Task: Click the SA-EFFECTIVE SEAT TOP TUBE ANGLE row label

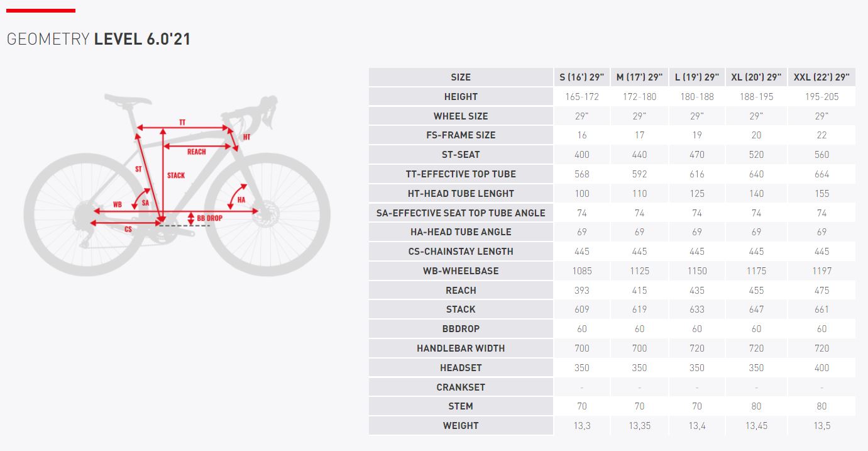Action: (x=461, y=213)
